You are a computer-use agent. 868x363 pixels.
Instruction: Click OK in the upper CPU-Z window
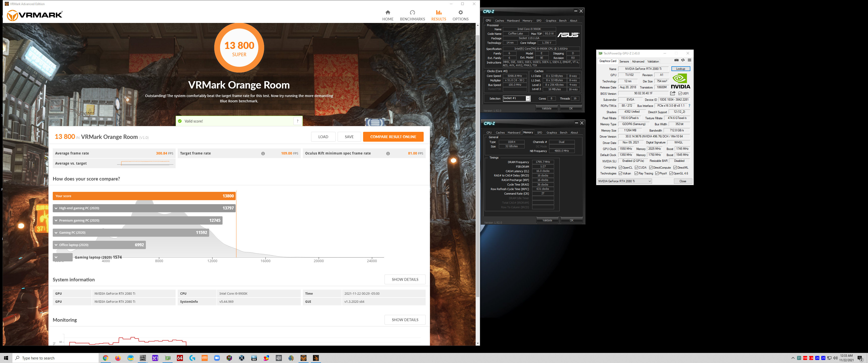571,108
